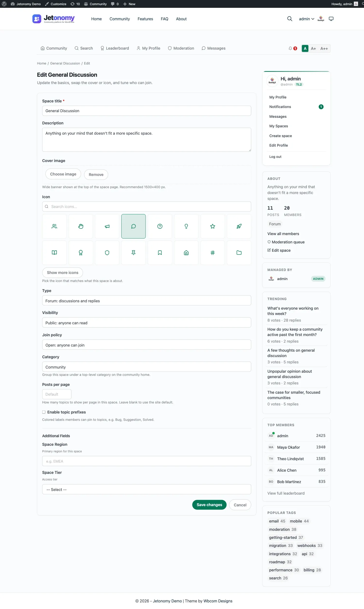Expand the admin user menu in header
Screen dimensions: 364x609
click(x=306, y=19)
